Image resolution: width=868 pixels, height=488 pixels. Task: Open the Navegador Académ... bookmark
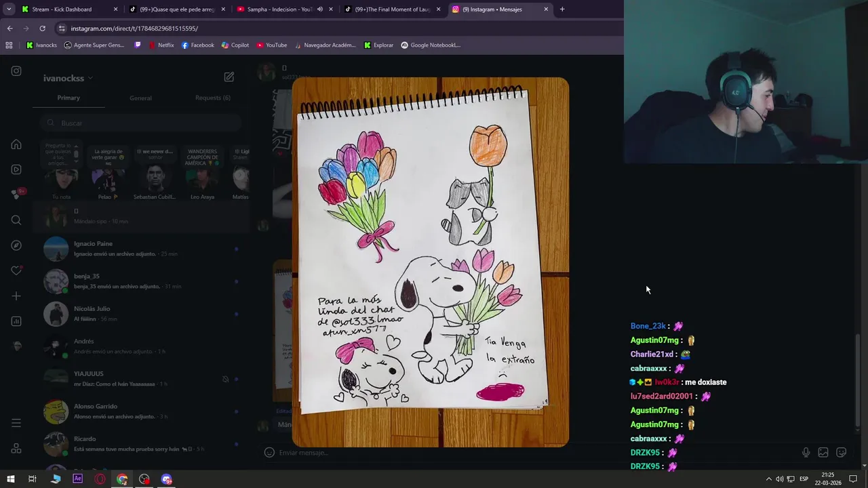[325, 45]
